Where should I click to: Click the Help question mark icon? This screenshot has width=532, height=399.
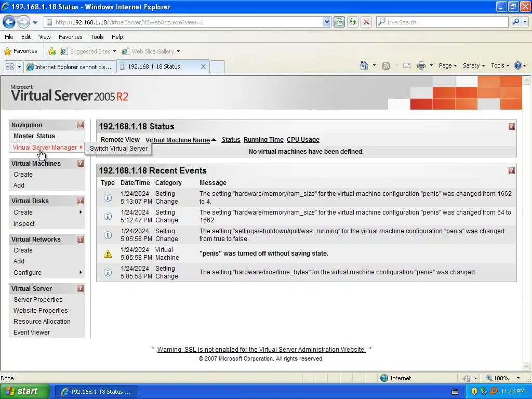[518, 65]
